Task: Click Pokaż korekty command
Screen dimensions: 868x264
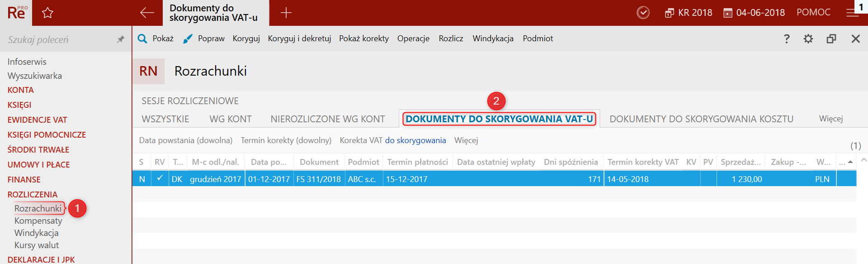Action: pos(364,38)
